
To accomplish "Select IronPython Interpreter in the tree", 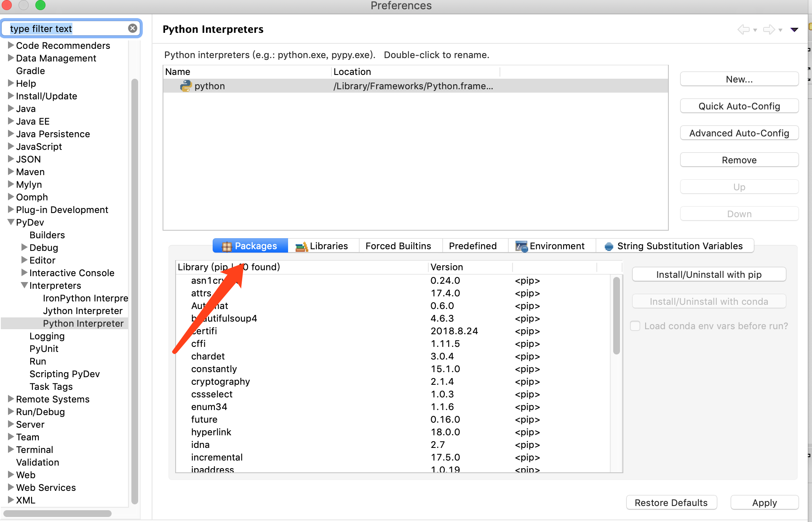I will tap(85, 298).
